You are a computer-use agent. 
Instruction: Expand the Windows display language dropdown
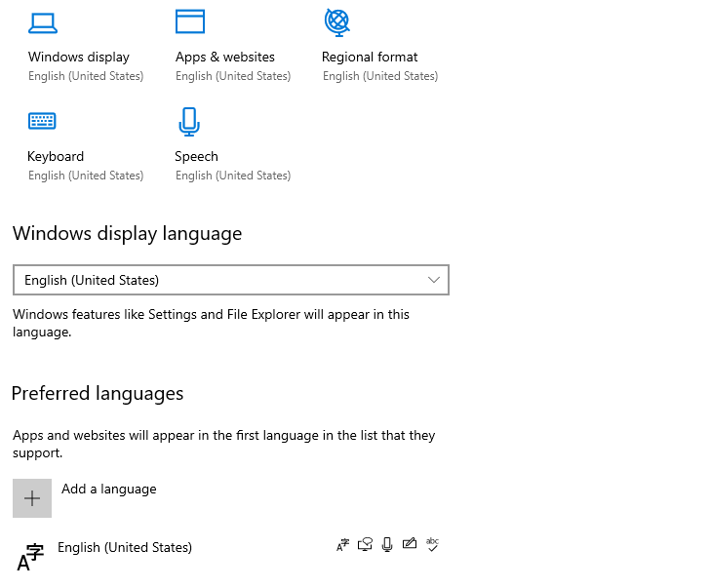(230, 280)
